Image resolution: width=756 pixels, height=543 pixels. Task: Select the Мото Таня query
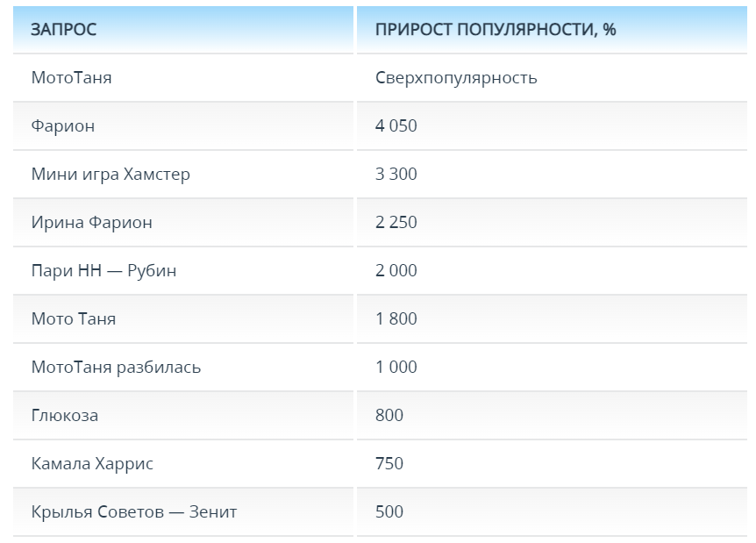[74, 318]
